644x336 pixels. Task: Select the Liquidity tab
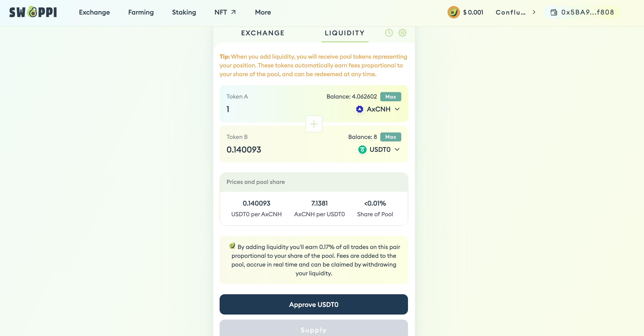pyautogui.click(x=344, y=33)
